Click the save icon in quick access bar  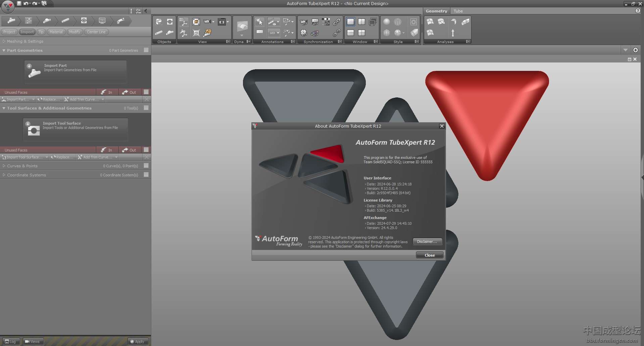(19, 3)
